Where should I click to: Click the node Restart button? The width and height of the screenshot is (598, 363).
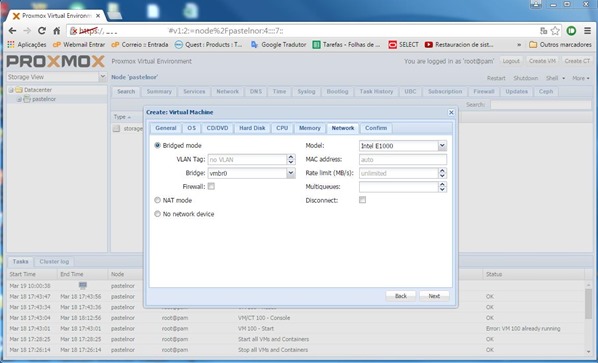[496, 78]
